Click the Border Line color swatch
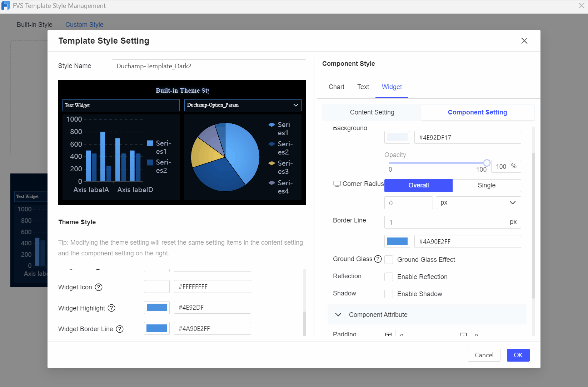Viewport: 588px width, 387px height. 397,241
